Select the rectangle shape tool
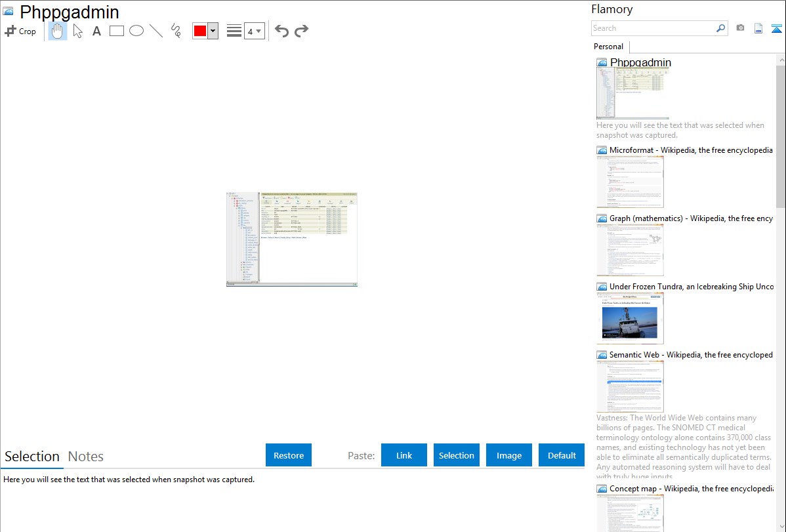This screenshot has width=786, height=532. pos(117,31)
